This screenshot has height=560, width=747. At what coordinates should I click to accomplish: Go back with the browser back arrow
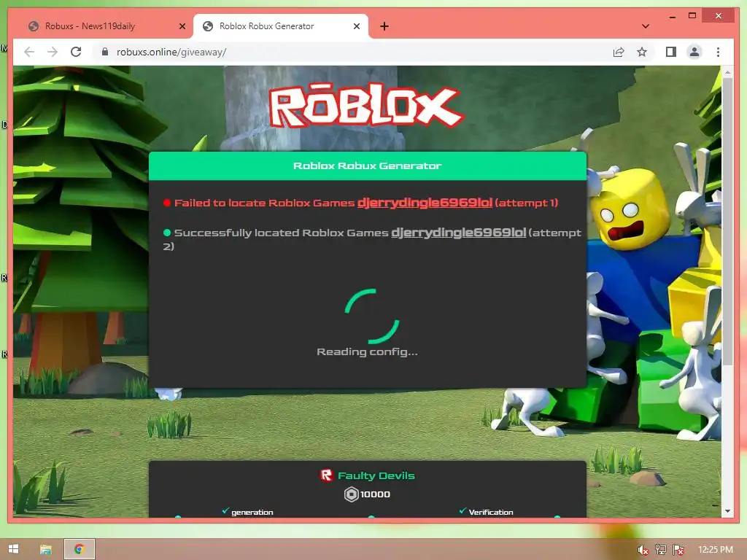pyautogui.click(x=29, y=52)
